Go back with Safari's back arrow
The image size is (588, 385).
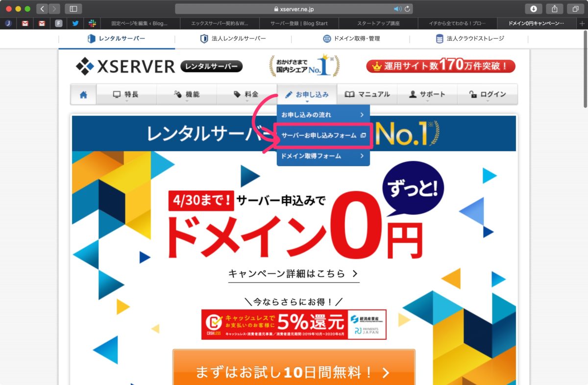[42, 9]
